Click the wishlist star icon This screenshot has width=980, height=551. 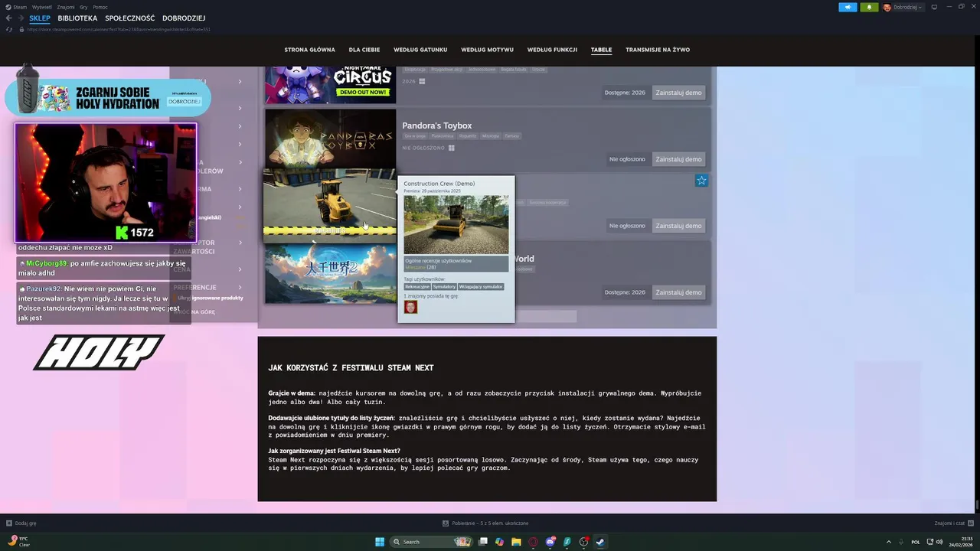point(701,181)
